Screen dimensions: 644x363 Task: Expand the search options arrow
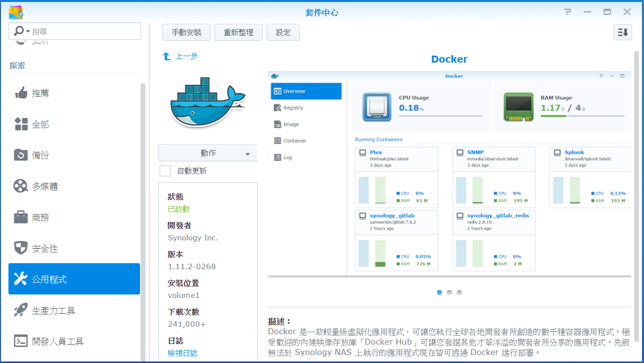(x=28, y=31)
